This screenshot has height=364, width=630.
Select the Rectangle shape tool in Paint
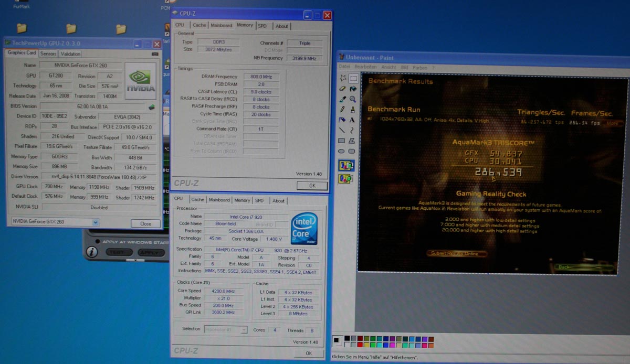342,141
